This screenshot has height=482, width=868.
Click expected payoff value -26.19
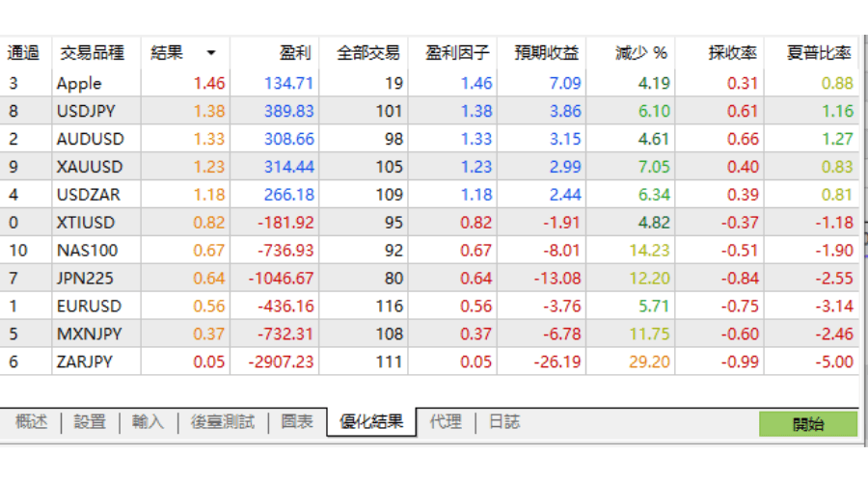point(557,361)
